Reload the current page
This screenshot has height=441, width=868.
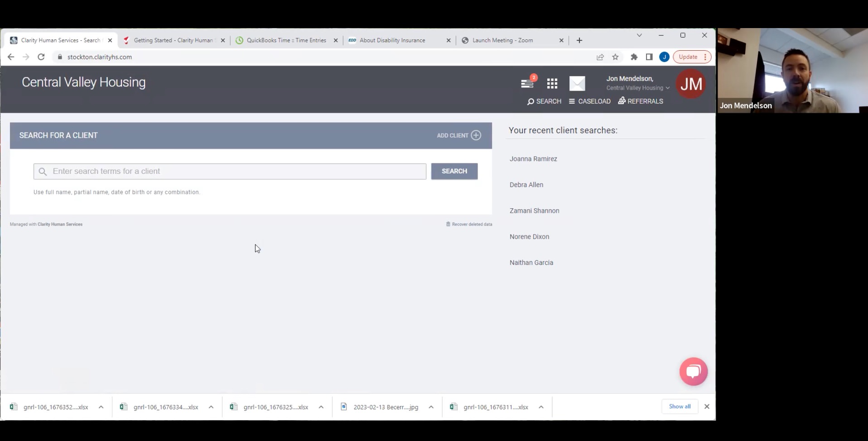click(41, 57)
